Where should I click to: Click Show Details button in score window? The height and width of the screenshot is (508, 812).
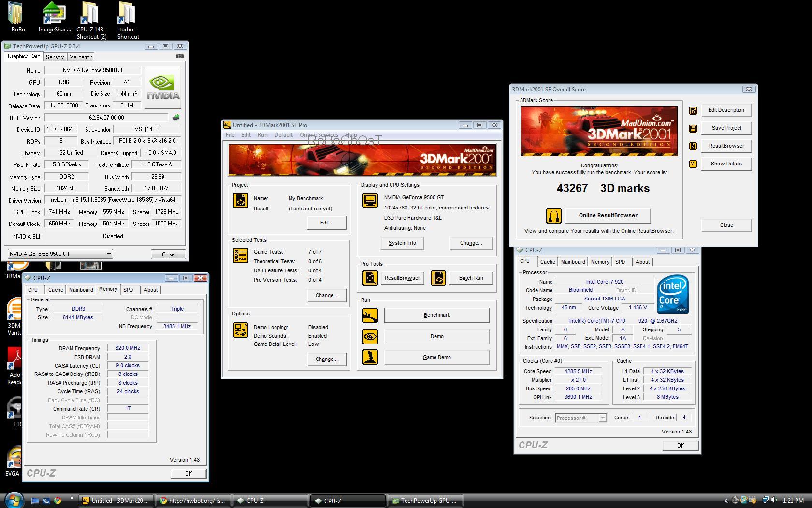click(726, 164)
